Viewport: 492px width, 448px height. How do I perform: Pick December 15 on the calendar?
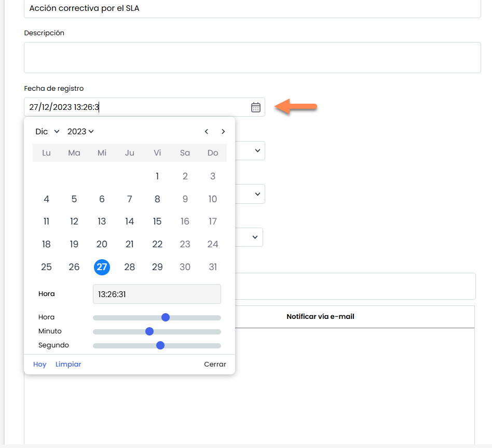pyautogui.click(x=157, y=221)
